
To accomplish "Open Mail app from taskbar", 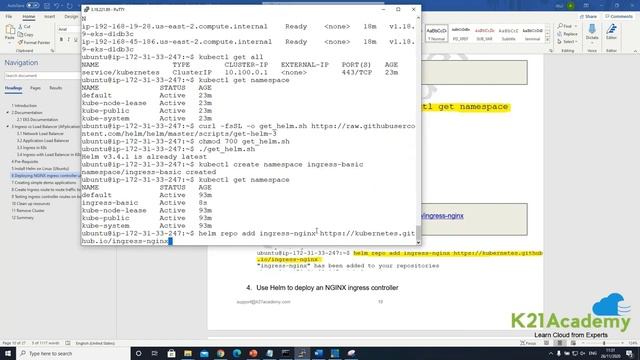I will pyautogui.click(x=204, y=353).
